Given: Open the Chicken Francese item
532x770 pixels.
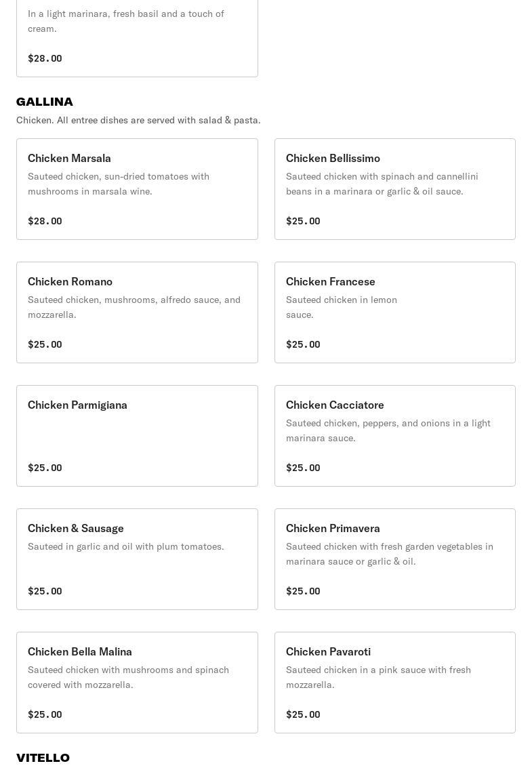Looking at the screenshot, I should [331, 282].
